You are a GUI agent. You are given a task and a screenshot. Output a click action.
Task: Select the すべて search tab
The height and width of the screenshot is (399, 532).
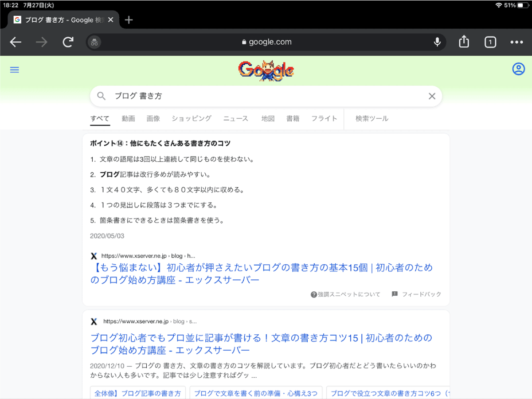click(x=100, y=118)
